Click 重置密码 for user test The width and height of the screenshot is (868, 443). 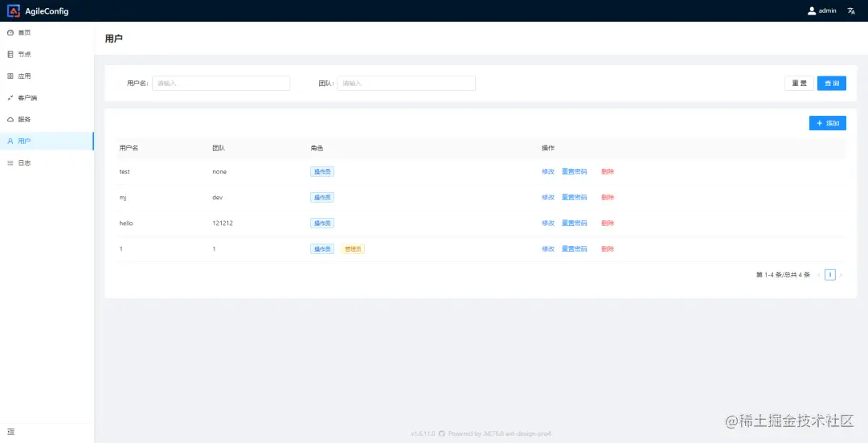pyautogui.click(x=574, y=172)
